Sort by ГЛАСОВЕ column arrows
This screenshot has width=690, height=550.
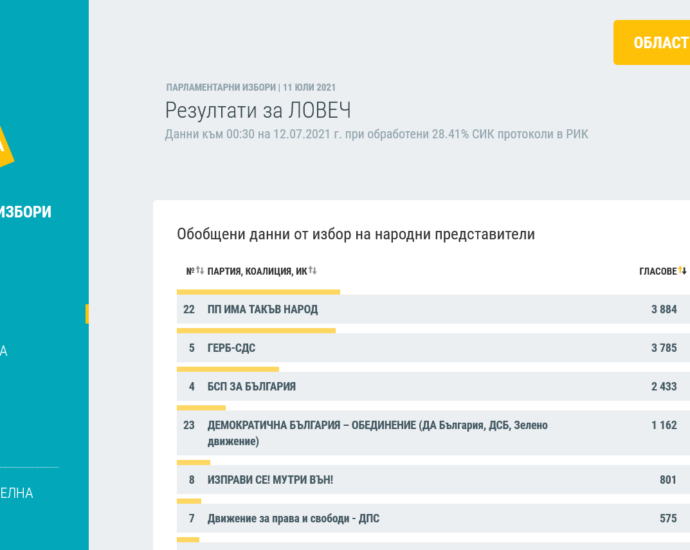(682, 271)
